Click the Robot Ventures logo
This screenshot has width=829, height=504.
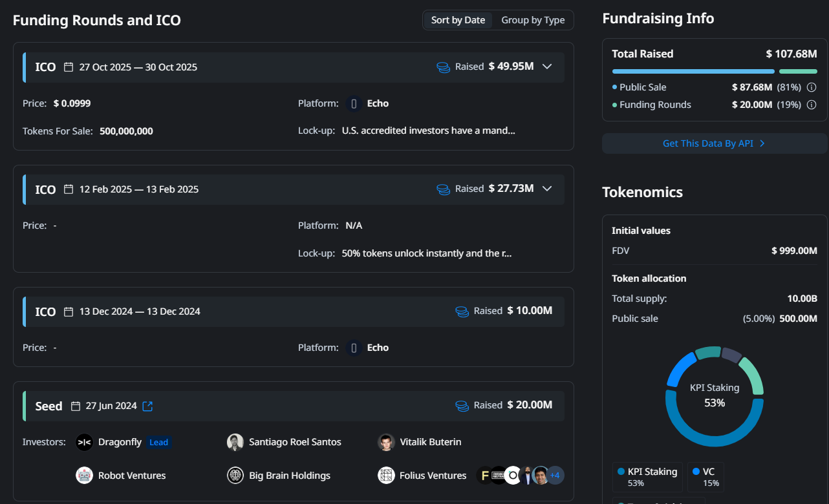pyautogui.click(x=84, y=475)
